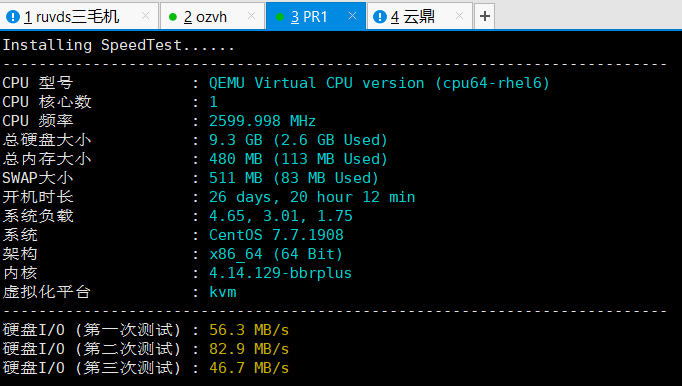Viewport: 682px width, 386px height.
Task: Click the kvm virtualization platform value
Action: tap(223, 292)
